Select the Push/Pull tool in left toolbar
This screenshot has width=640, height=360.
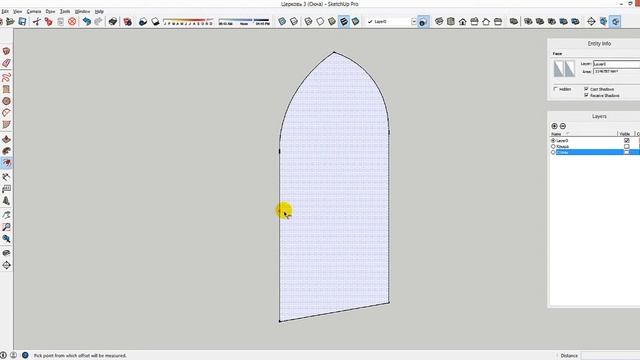tap(6, 139)
